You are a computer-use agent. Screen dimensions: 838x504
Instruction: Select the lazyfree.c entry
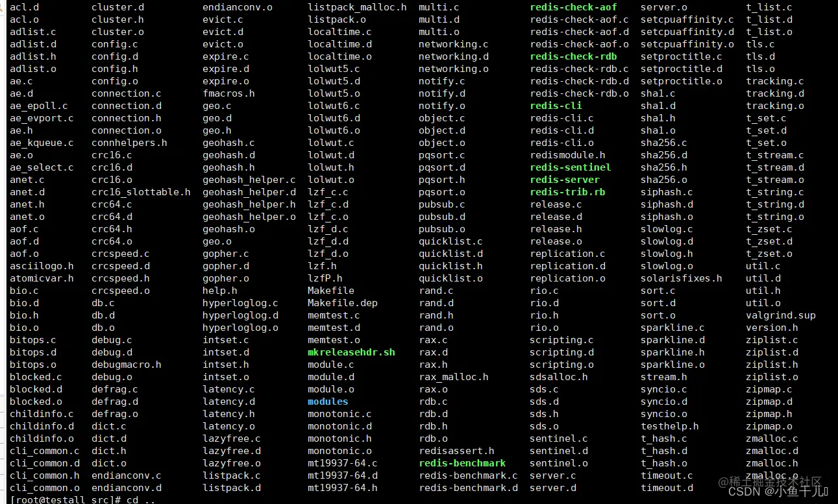232,438
